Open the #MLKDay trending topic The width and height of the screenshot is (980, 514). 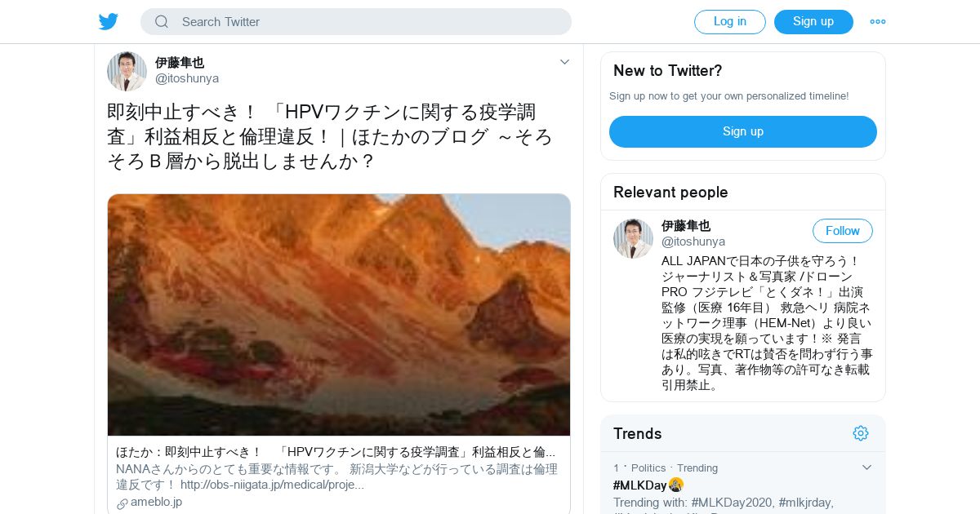click(x=640, y=485)
